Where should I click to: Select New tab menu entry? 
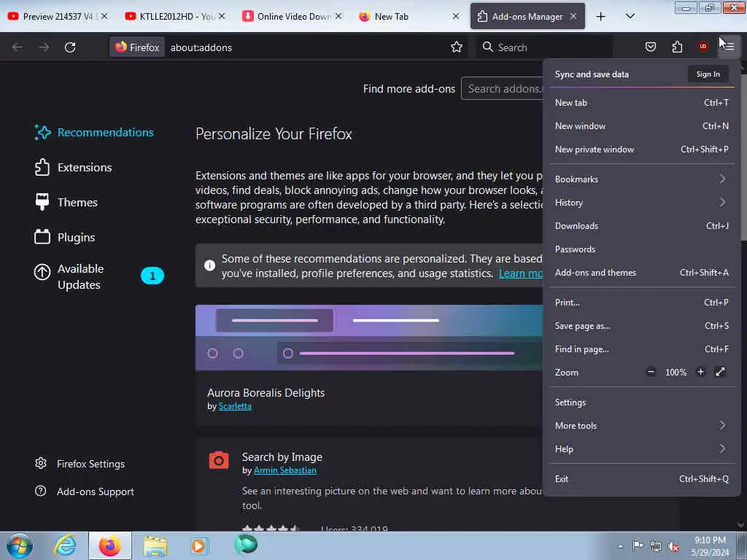[x=641, y=102]
